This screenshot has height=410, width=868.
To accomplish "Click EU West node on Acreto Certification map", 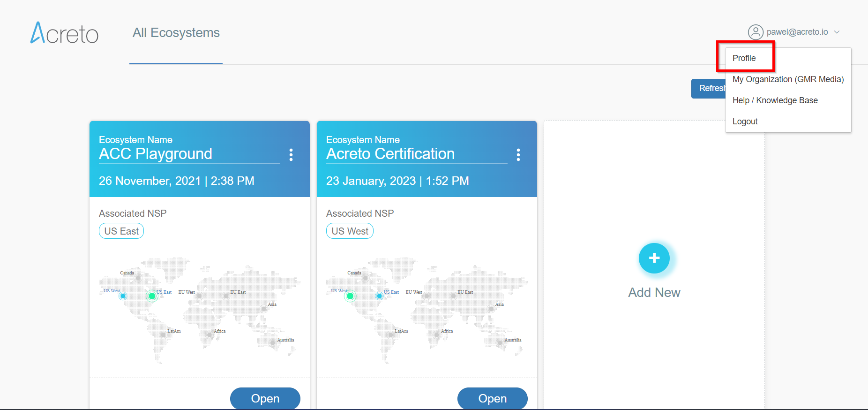I will point(427,296).
